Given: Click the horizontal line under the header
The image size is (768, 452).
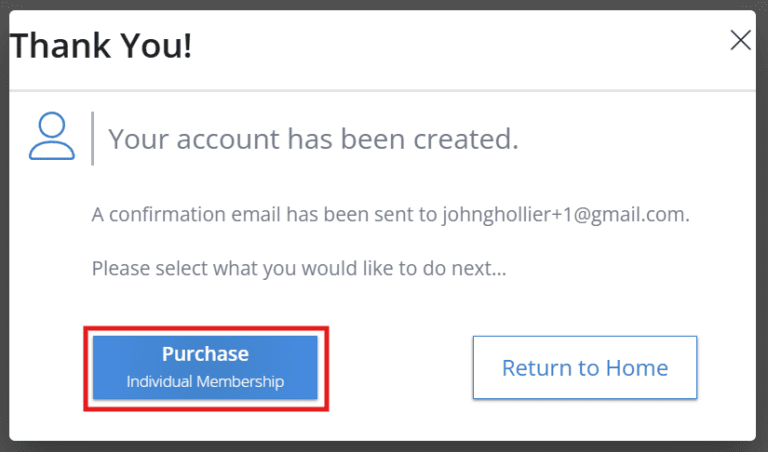Looking at the screenshot, I should pos(384,91).
